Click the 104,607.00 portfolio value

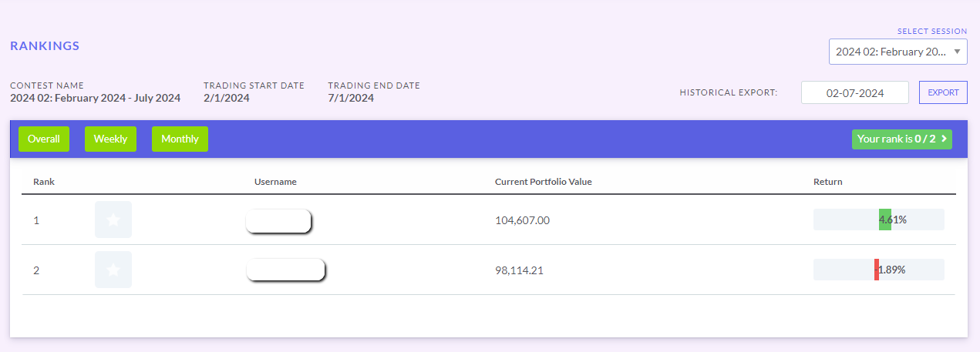tap(522, 220)
